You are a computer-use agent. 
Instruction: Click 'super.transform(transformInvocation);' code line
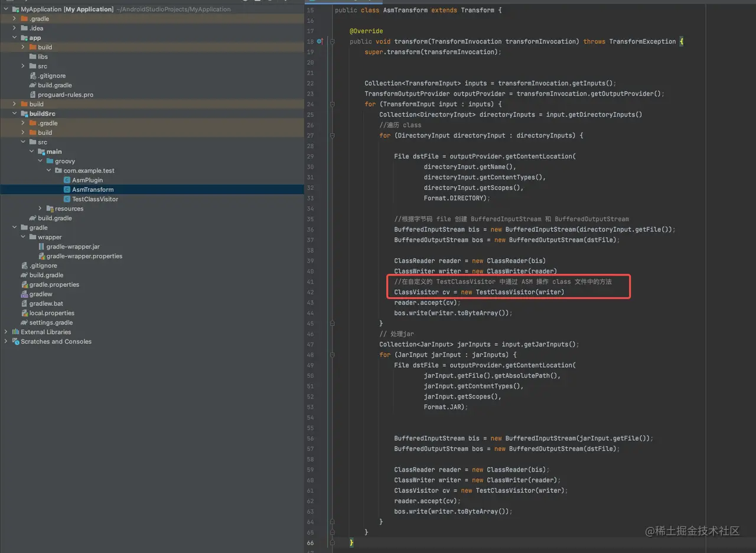coord(433,52)
